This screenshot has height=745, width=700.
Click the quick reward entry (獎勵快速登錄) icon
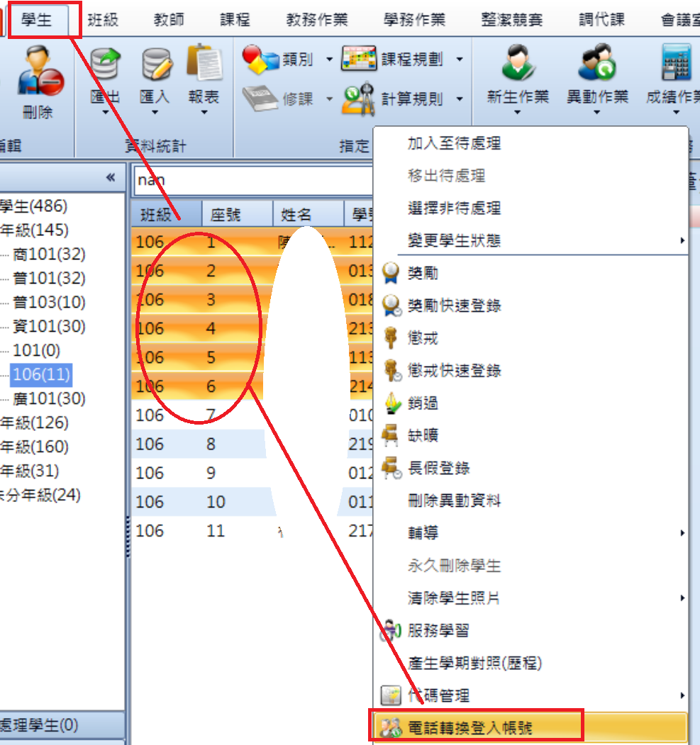tap(391, 306)
